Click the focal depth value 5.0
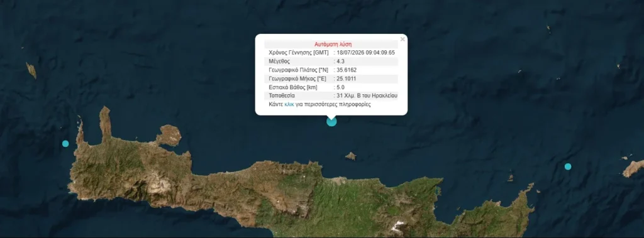Screen dimensions: 644x238 [x=340, y=87]
